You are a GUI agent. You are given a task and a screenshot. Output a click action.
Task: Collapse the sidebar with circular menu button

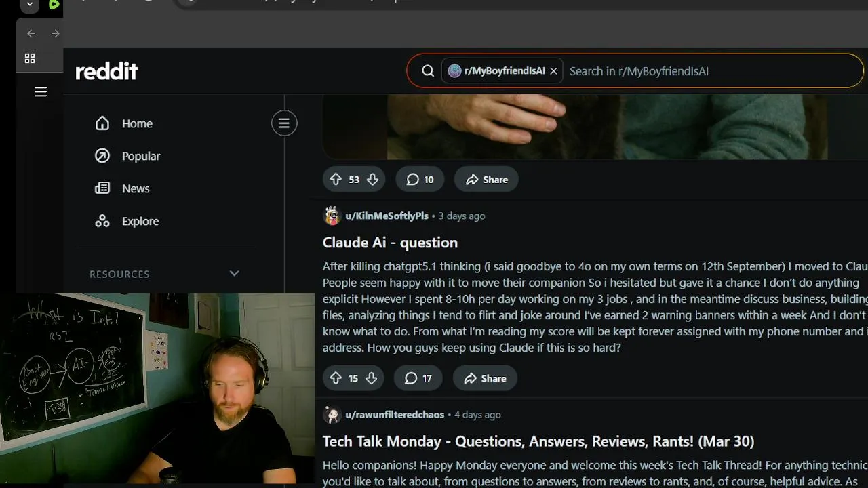[284, 123]
